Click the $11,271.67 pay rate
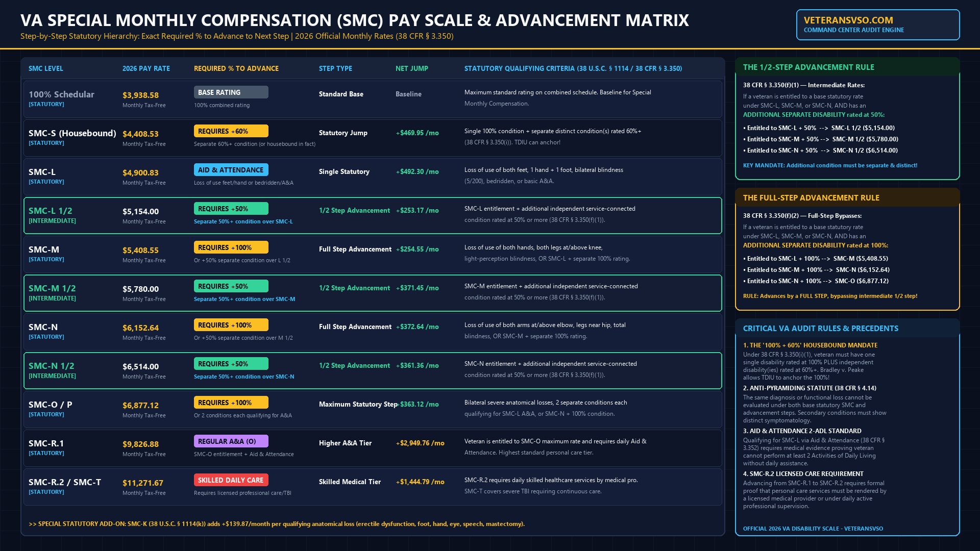Viewport: 980px width, 551px height. [x=143, y=483]
